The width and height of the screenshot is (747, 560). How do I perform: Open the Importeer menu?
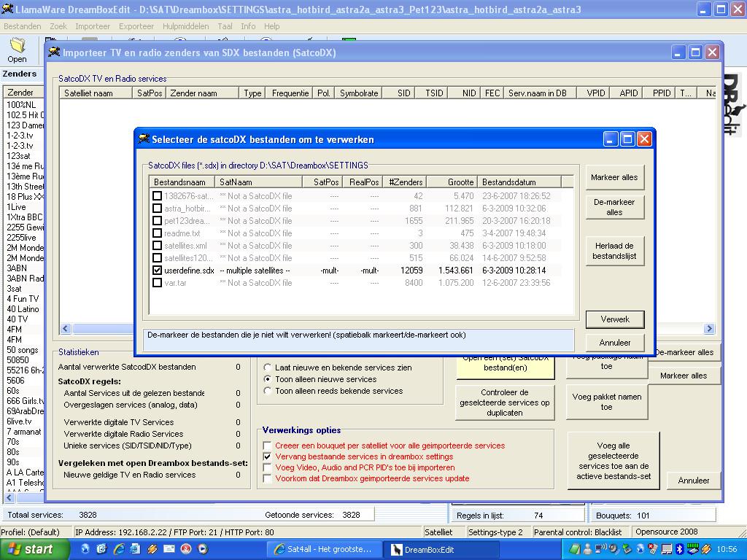[x=93, y=26]
